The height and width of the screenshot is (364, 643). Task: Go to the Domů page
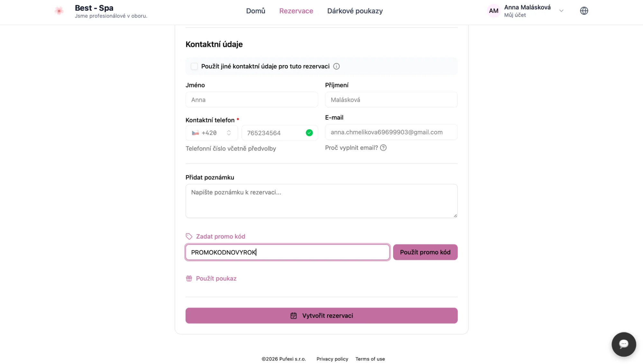[x=255, y=11]
